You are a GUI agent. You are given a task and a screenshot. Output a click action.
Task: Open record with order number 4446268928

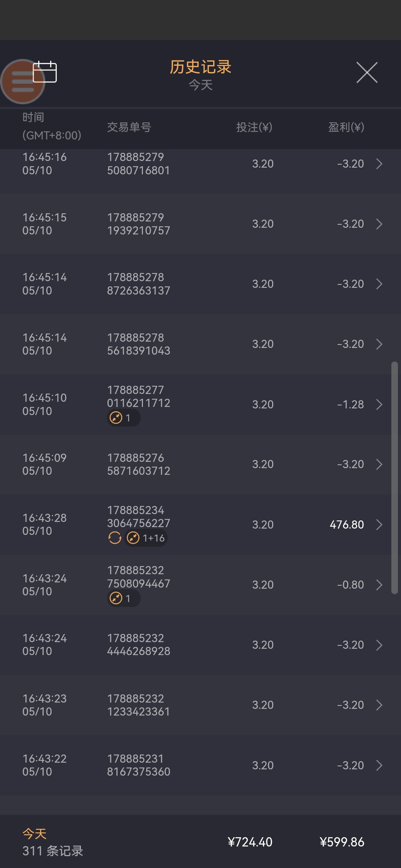(x=138, y=645)
